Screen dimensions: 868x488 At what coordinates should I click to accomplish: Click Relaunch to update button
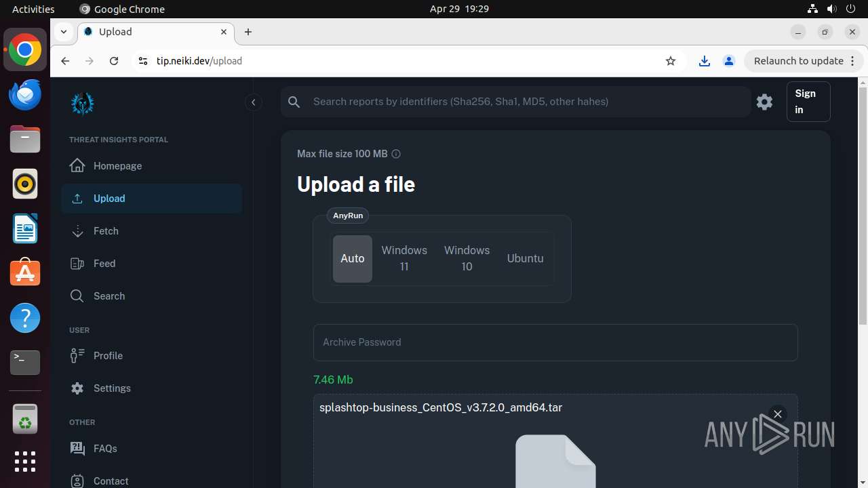coord(804,61)
